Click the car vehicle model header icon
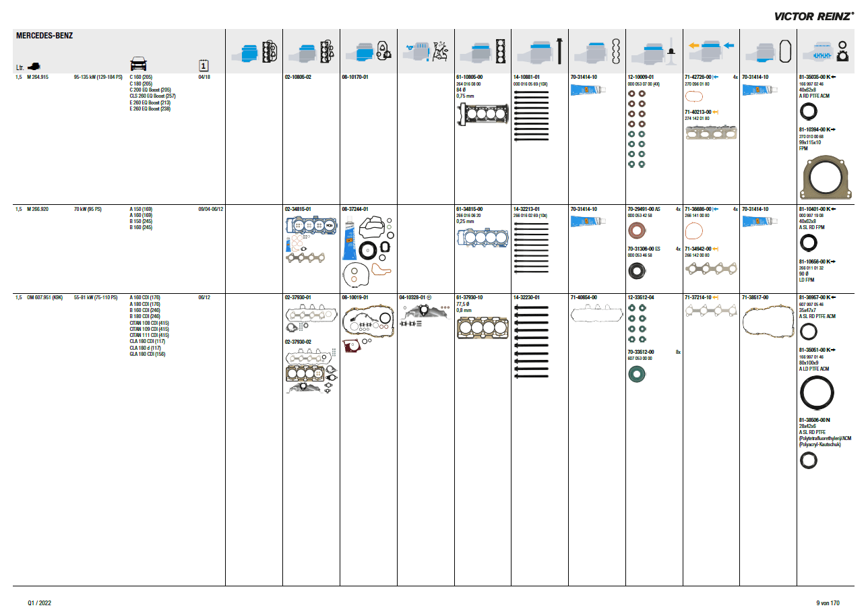This screenshot has width=868, height=614. (138, 64)
